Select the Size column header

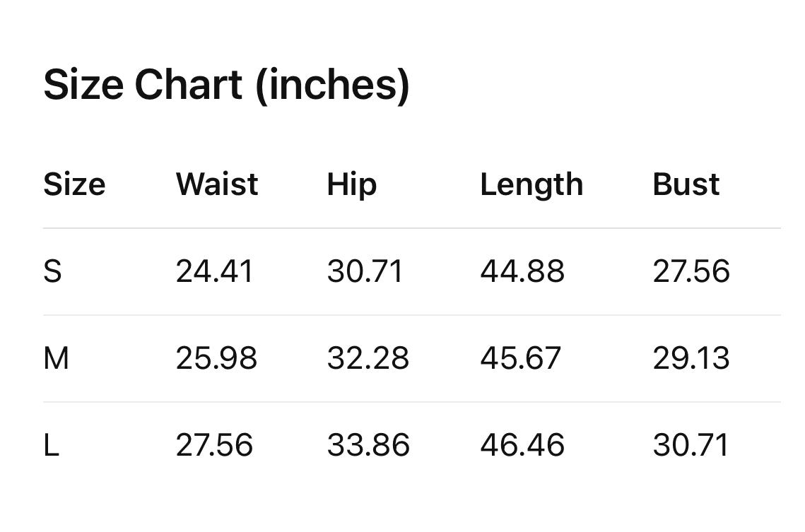pos(74,184)
